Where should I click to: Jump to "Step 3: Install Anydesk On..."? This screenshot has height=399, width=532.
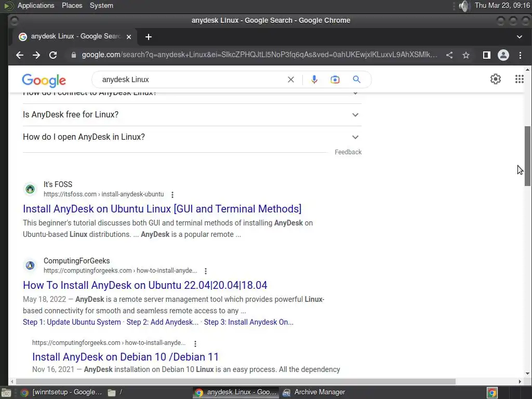coord(249,322)
